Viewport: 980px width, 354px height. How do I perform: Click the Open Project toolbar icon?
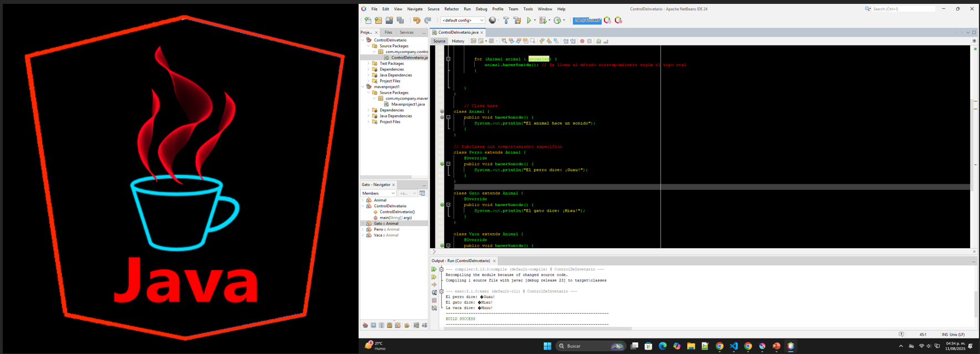390,20
